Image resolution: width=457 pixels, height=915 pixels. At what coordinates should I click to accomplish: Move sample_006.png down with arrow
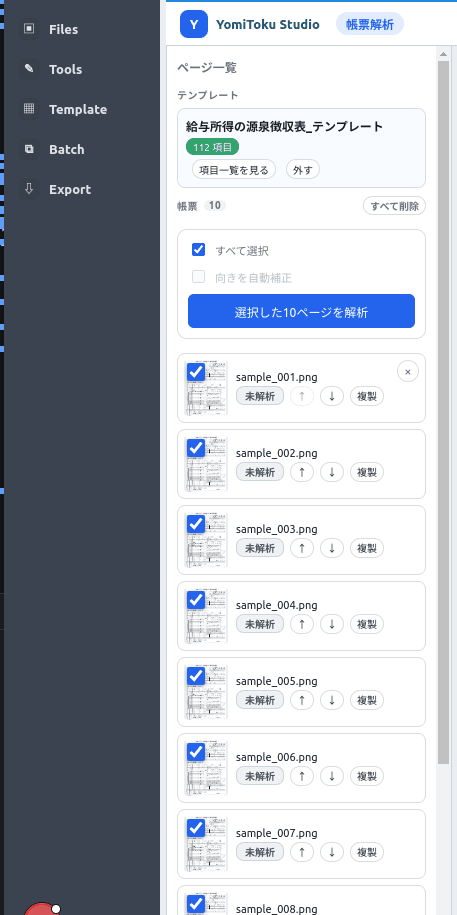(332, 776)
